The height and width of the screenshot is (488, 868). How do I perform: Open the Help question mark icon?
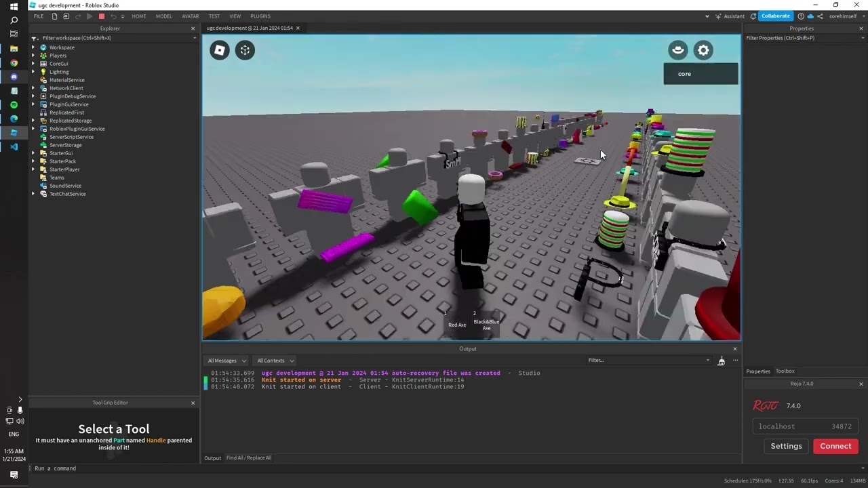point(801,16)
